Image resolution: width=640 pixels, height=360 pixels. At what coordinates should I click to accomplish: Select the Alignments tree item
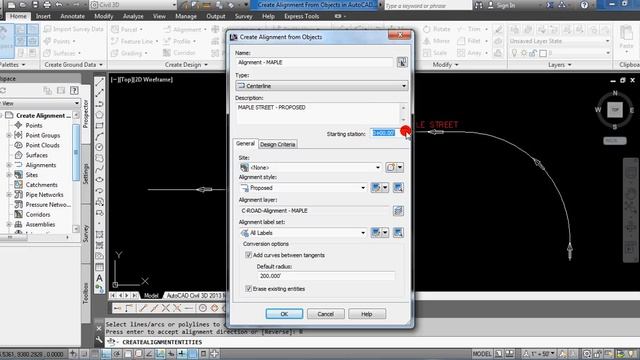pos(41,165)
